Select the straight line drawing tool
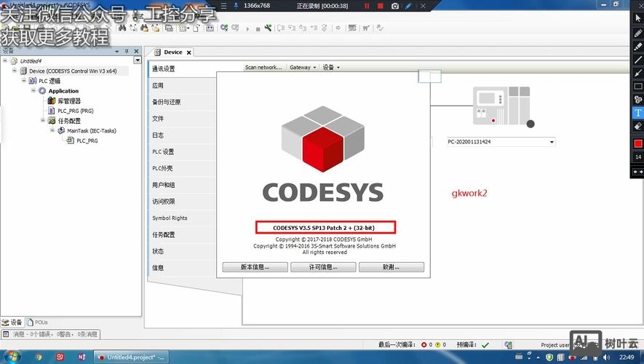Screen dimensions: 644x364 [638, 60]
